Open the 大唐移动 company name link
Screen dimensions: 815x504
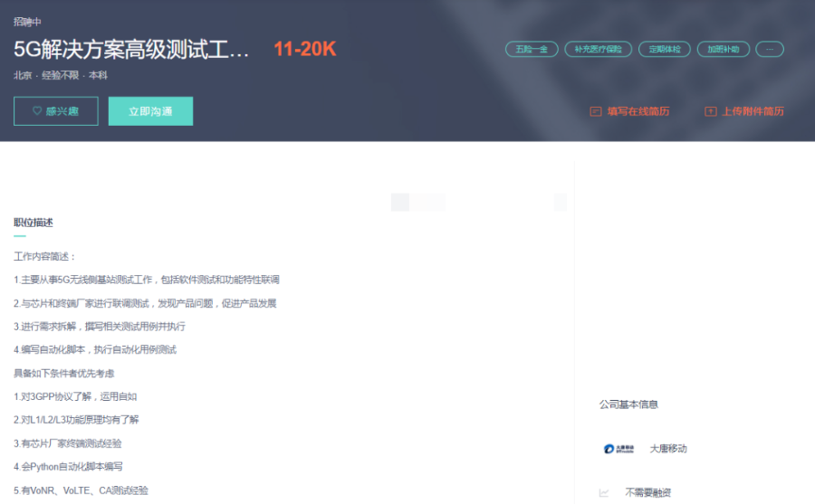668,449
